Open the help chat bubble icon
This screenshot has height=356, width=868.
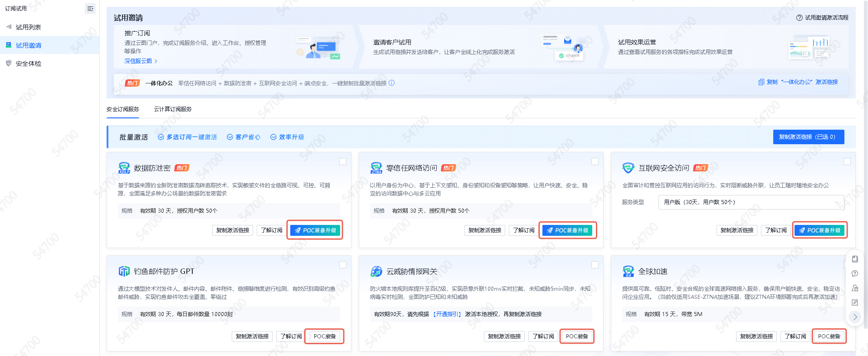click(855, 273)
